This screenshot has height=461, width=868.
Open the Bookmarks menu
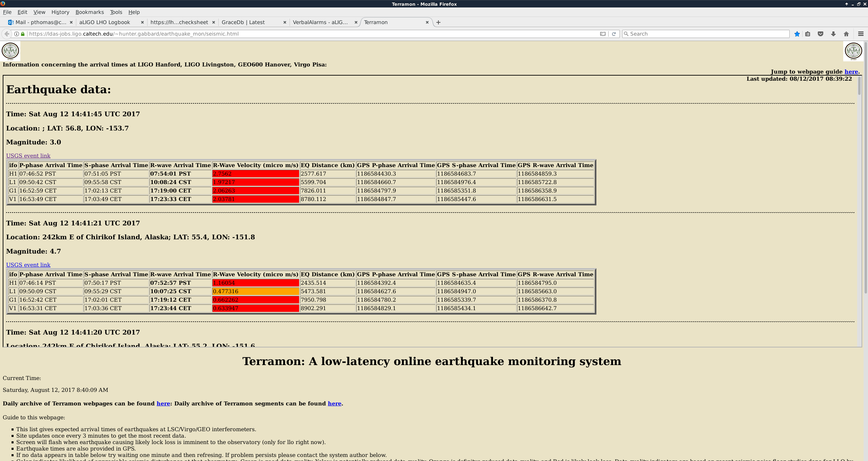click(x=90, y=12)
